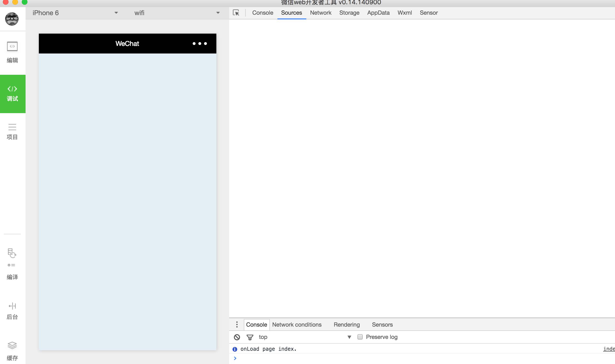Open the drawer three-dot menu icon

click(x=237, y=324)
